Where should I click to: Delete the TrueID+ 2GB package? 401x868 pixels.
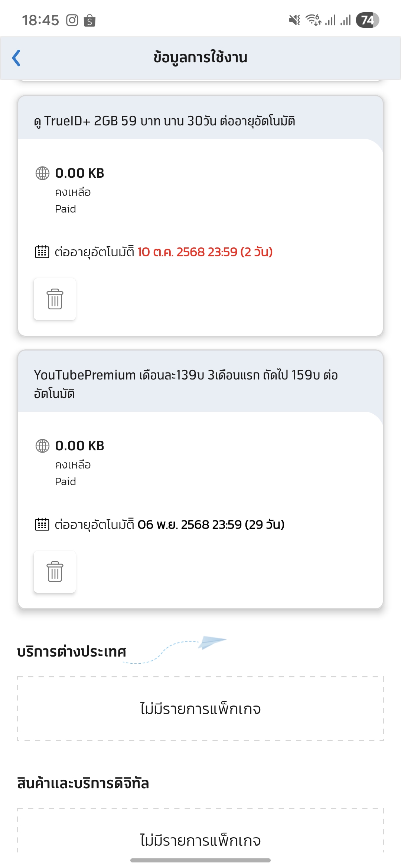click(x=55, y=299)
